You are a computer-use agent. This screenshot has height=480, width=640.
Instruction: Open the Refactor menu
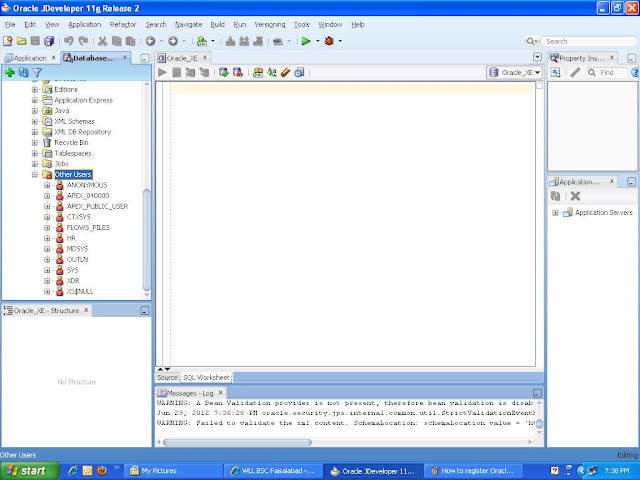123,24
